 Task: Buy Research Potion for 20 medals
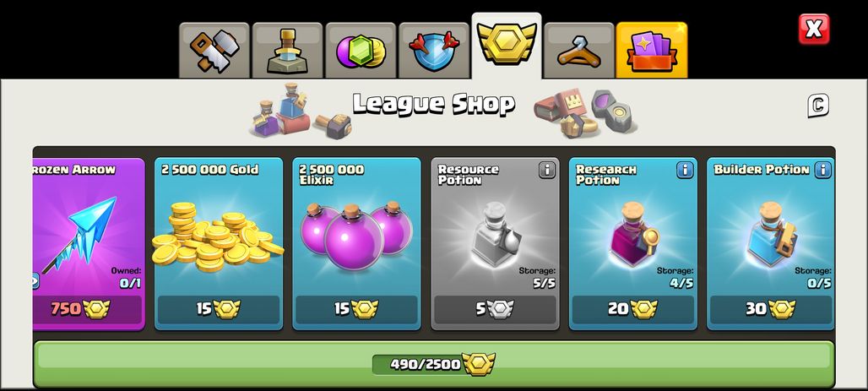[632, 309]
